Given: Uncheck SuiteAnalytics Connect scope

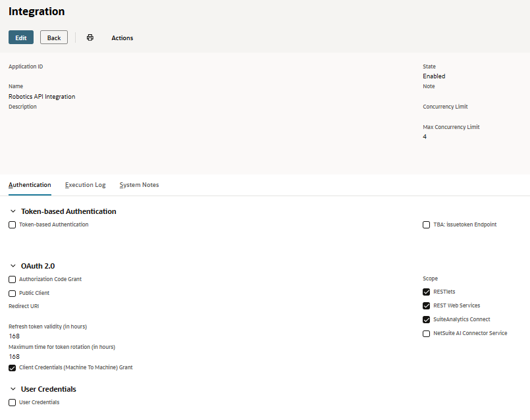Looking at the screenshot, I should point(427,320).
